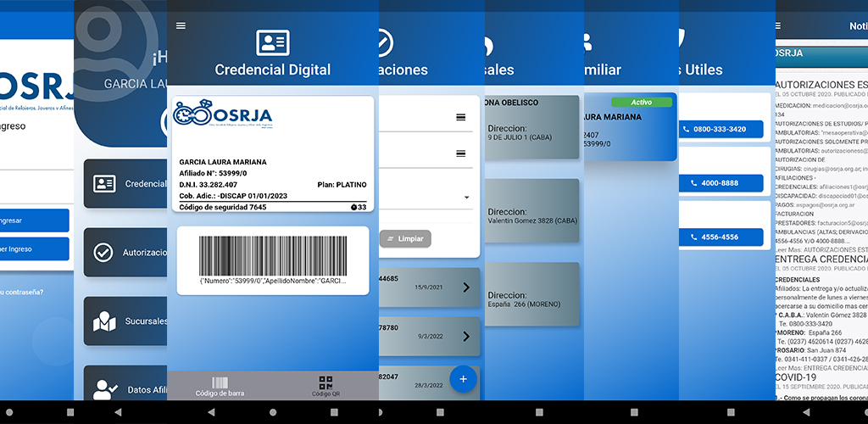
Task: Tap the person icon on the Datos Afili menu button
Action: coord(104,389)
